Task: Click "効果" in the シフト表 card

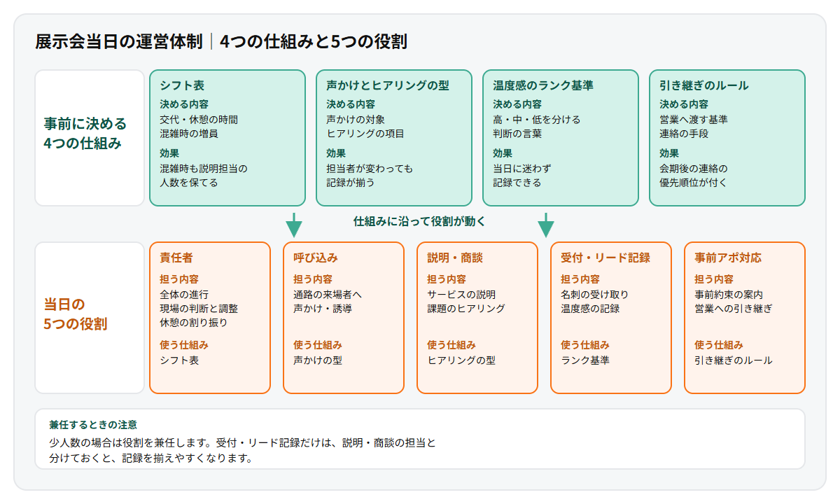Action: 169,153
